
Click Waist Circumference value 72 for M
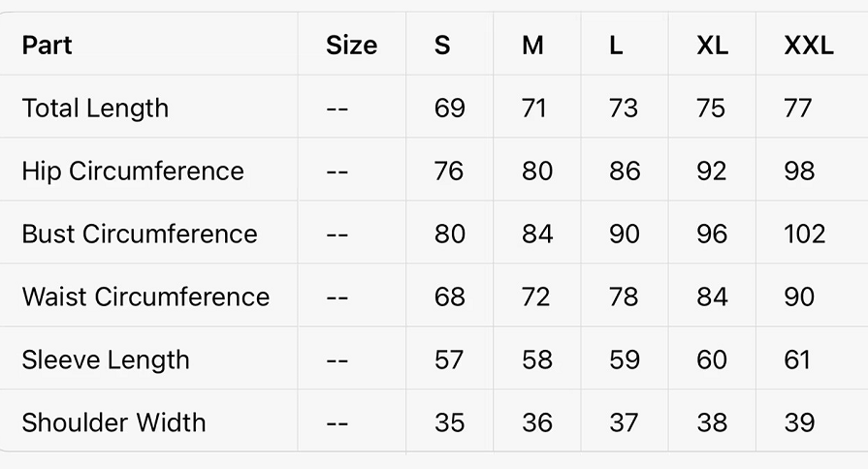tap(536, 297)
